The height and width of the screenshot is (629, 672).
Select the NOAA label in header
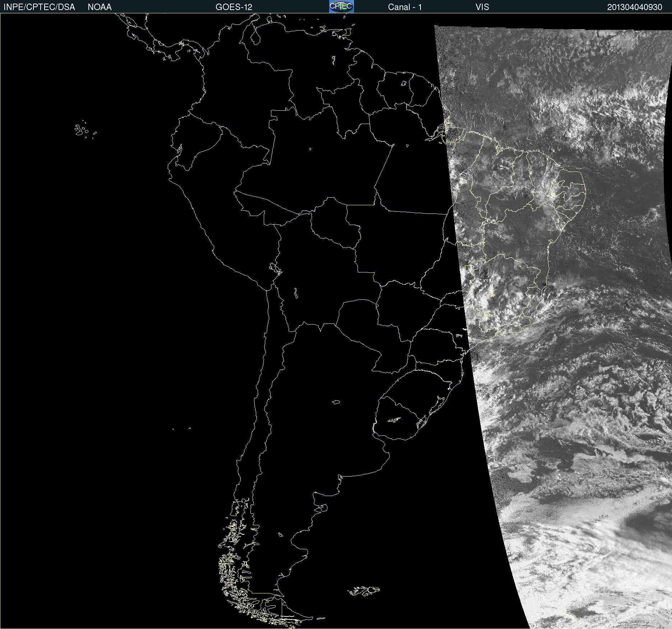click(x=100, y=7)
